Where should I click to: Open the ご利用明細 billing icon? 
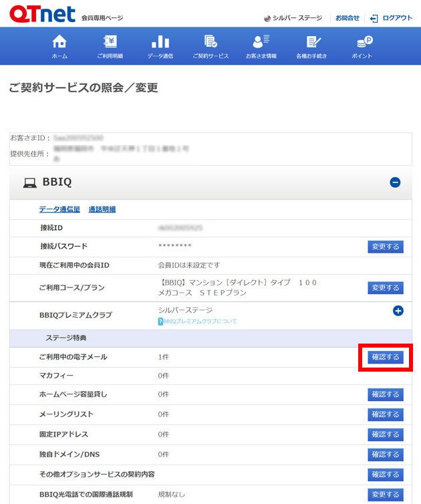coord(110,42)
